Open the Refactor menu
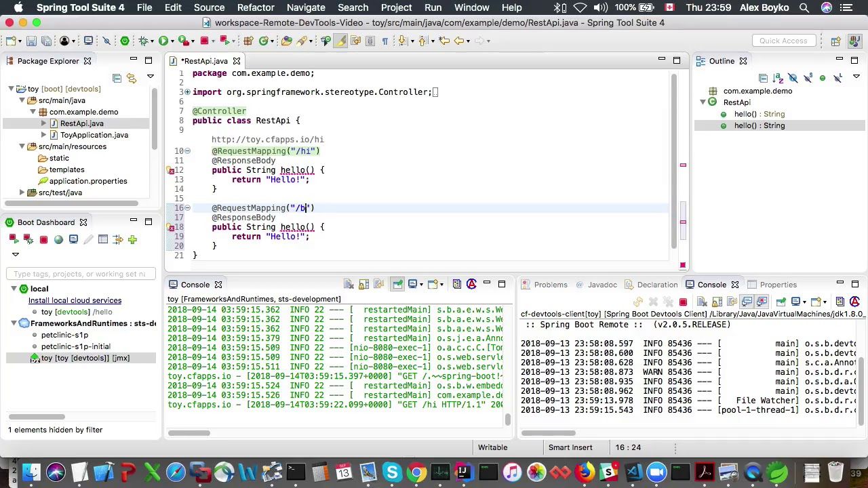 tap(256, 7)
